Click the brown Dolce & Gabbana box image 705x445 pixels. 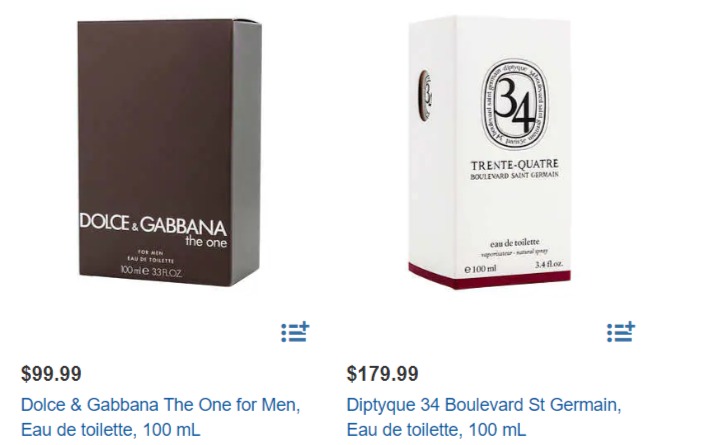pyautogui.click(x=170, y=152)
